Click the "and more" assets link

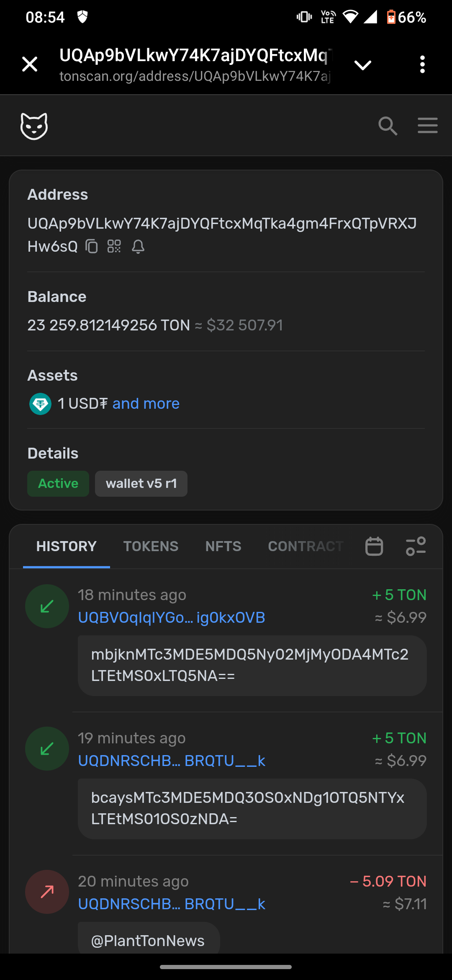pyautogui.click(x=146, y=404)
